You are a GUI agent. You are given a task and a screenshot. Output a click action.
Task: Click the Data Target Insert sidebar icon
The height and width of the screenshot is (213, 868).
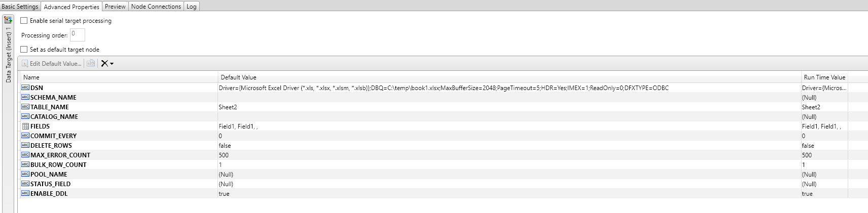point(8,20)
